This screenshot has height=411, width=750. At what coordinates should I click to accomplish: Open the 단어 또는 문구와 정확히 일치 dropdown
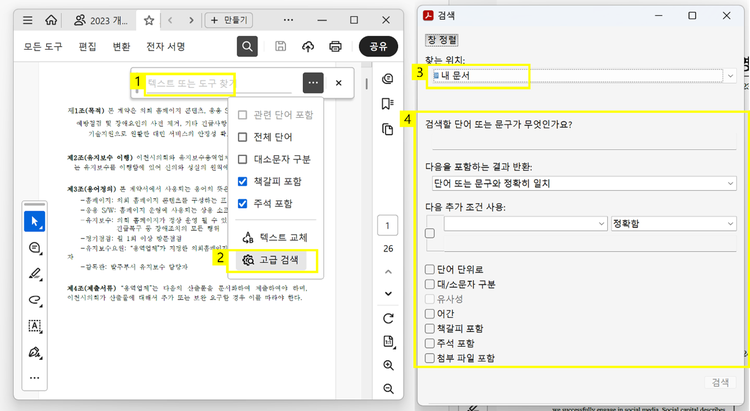[x=584, y=183]
